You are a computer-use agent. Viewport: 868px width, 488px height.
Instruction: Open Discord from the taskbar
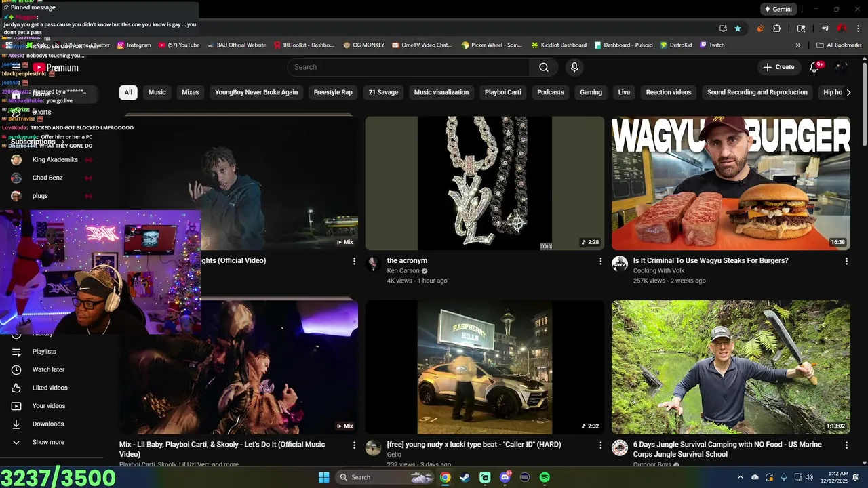click(505, 477)
